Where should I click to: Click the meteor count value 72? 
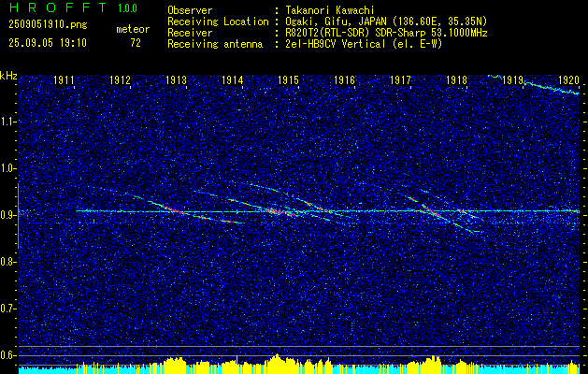[x=136, y=43]
